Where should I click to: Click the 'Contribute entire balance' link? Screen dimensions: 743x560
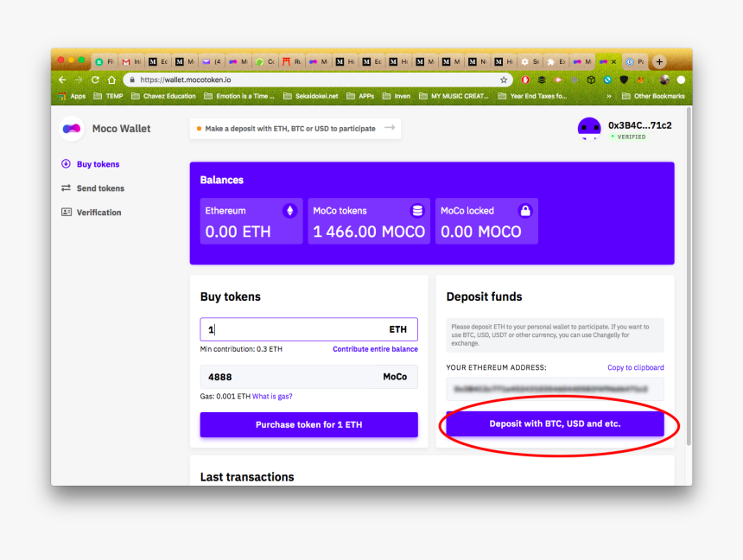click(x=375, y=349)
